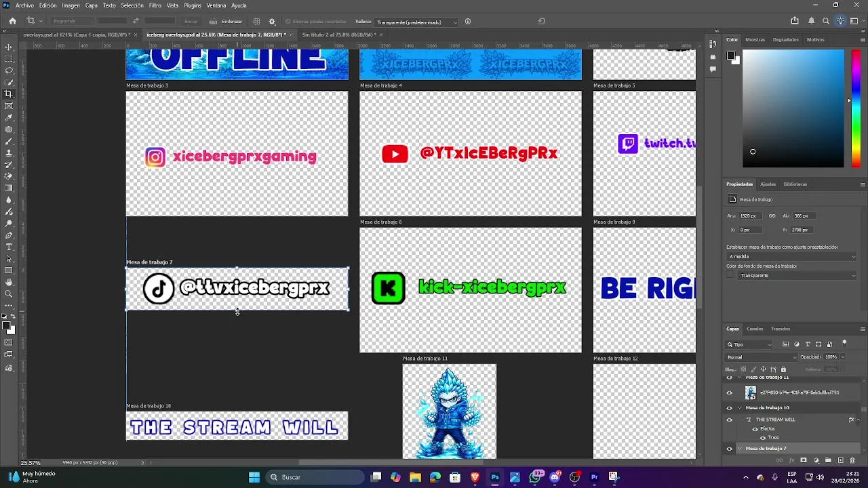Switch to overlays.psd document tab

click(77, 35)
